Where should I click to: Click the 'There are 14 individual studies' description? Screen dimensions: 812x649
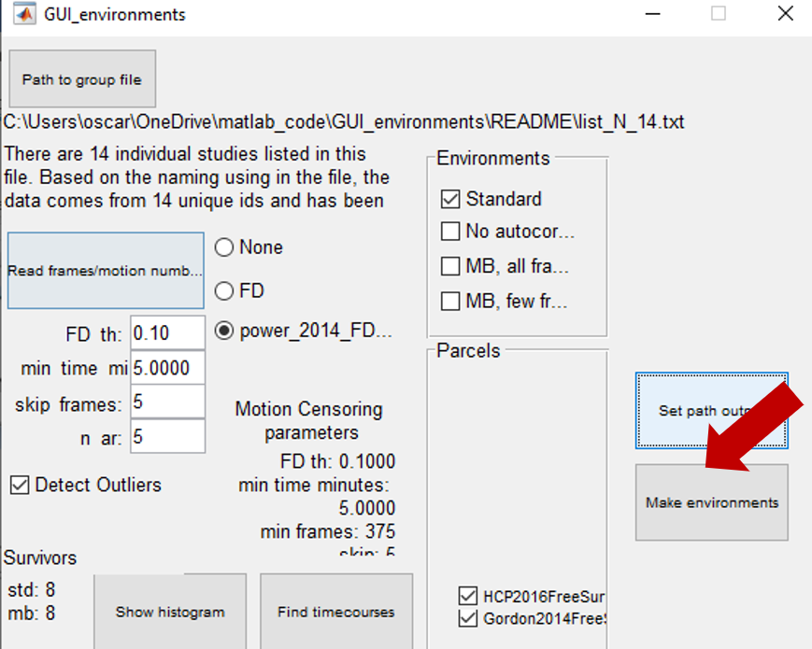[x=197, y=177]
